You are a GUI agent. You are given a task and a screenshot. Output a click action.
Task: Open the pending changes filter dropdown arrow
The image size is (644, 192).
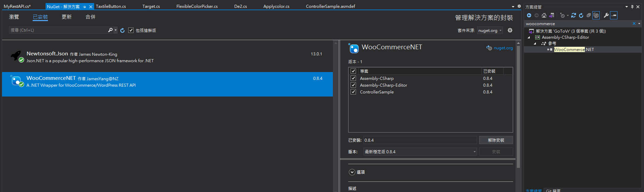coord(567,16)
